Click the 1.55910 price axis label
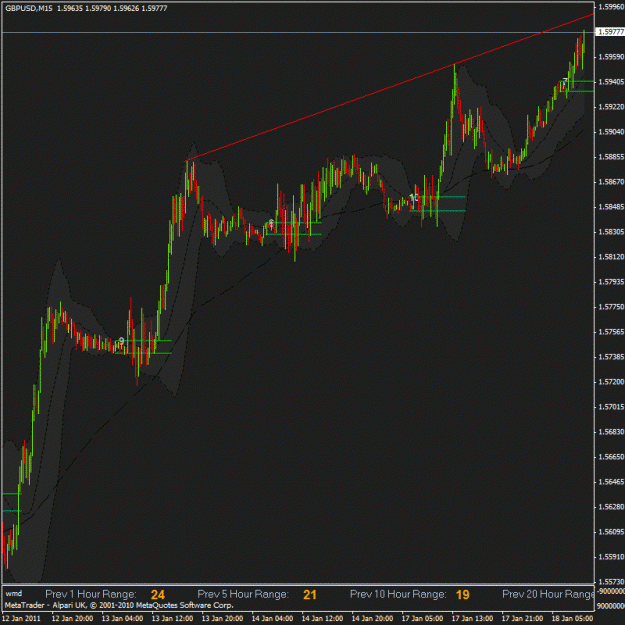The height and width of the screenshot is (625, 625). (x=611, y=557)
